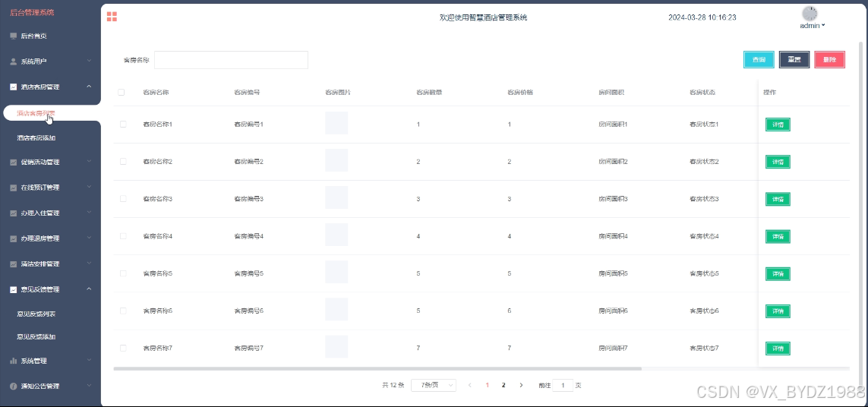Open 详情 for 客房名称4 row
The image size is (868, 407).
click(778, 236)
